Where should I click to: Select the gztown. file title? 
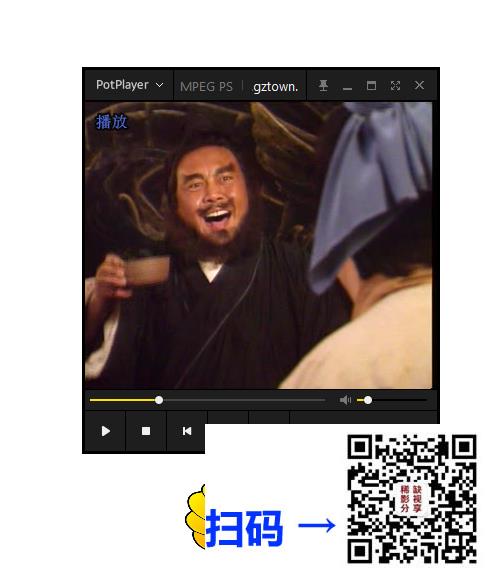[275, 87]
